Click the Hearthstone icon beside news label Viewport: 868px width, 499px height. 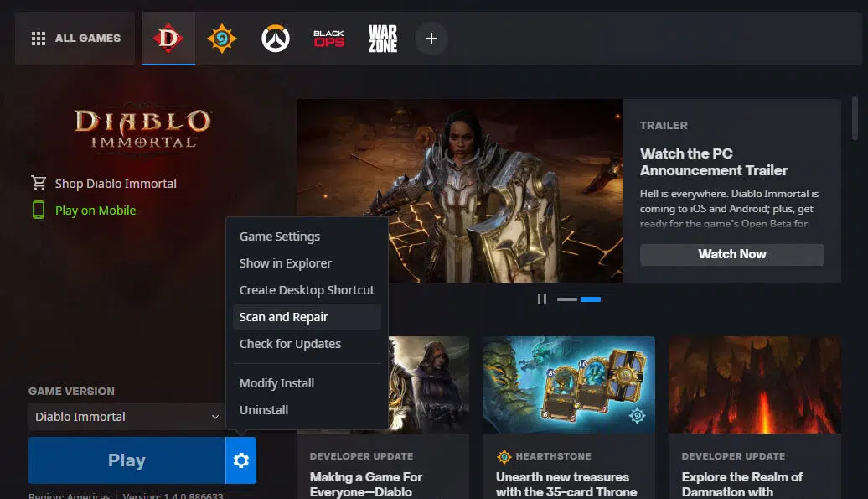coord(504,456)
